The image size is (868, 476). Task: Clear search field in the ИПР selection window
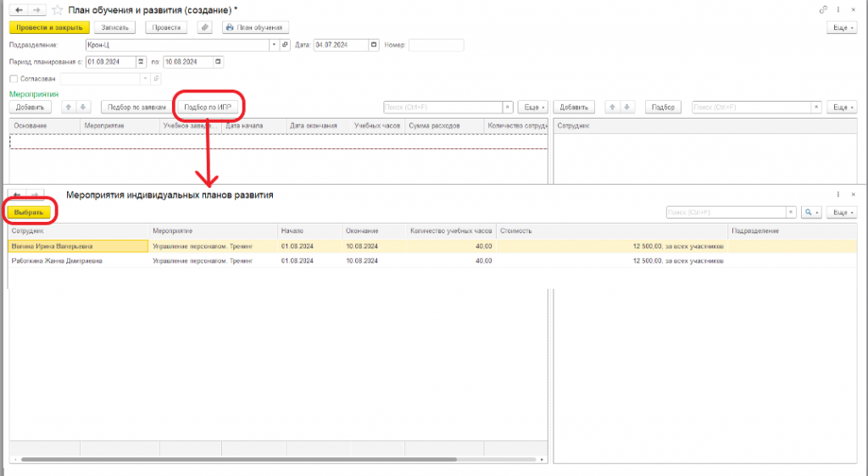click(791, 213)
